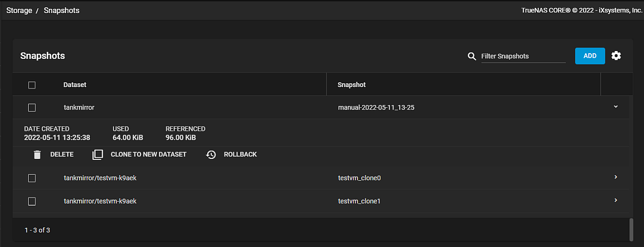
Task: Tick the testvm_clone1 row checkbox
Action: pos(32,201)
